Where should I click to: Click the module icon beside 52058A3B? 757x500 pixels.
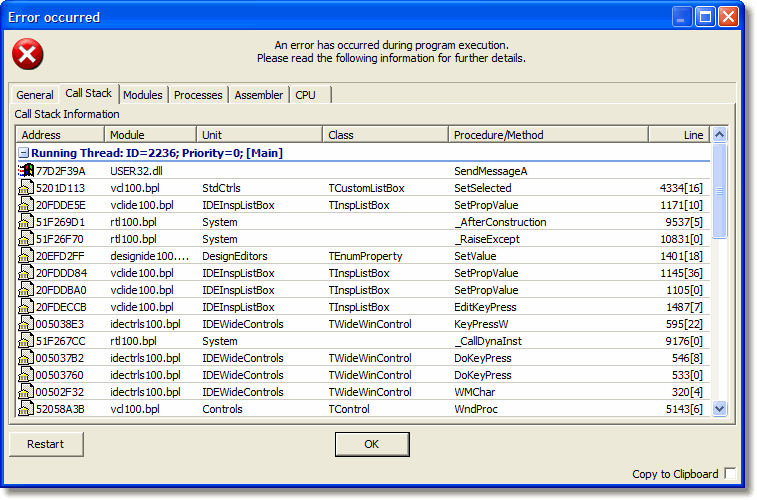26,409
